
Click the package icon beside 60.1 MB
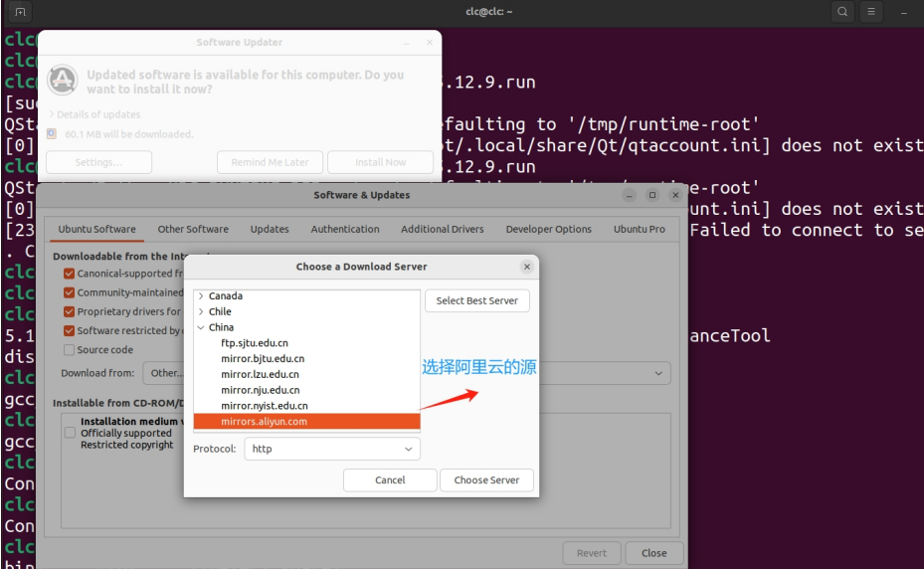pyautogui.click(x=52, y=134)
